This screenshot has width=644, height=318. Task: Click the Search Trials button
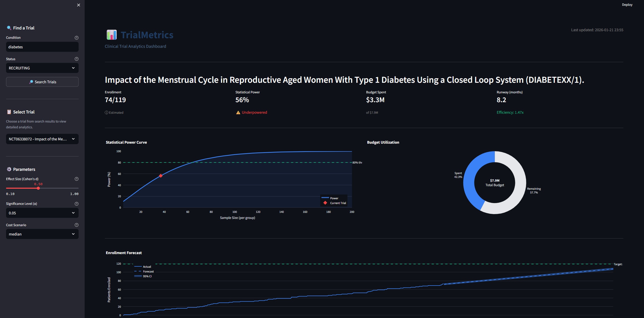[42, 82]
